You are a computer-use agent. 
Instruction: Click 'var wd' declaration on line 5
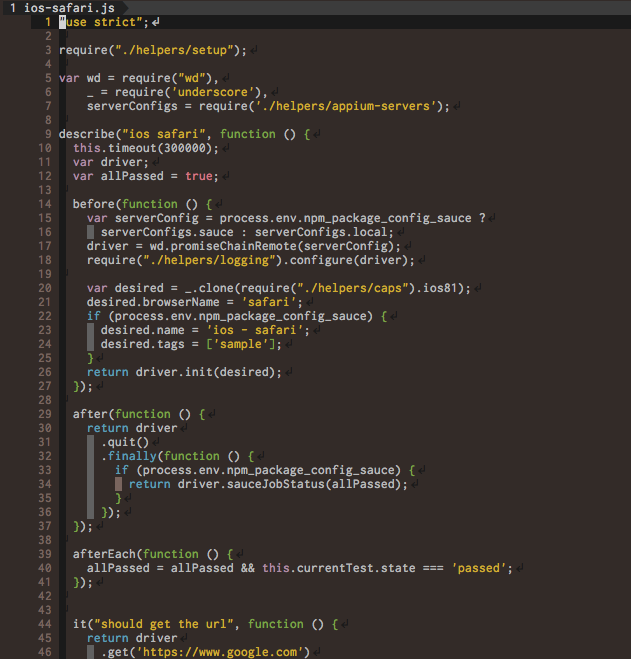[x=79, y=78]
